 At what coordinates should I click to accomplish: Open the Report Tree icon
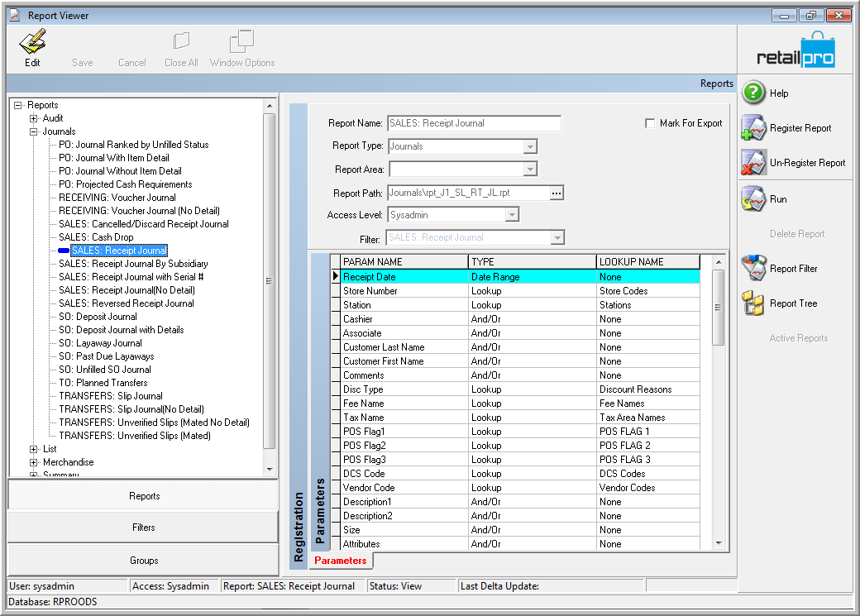(x=753, y=303)
